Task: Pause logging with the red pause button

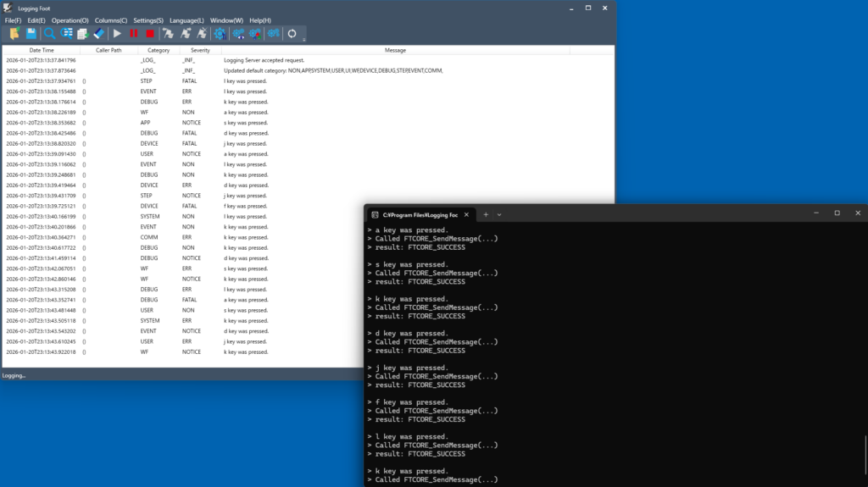Action: (x=134, y=33)
